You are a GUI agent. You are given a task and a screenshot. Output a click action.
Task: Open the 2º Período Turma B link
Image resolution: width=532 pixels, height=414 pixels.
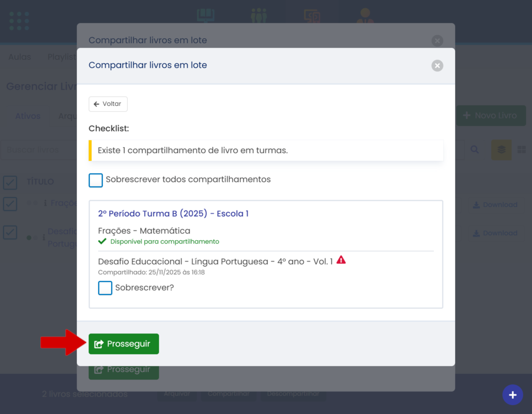coord(173,214)
